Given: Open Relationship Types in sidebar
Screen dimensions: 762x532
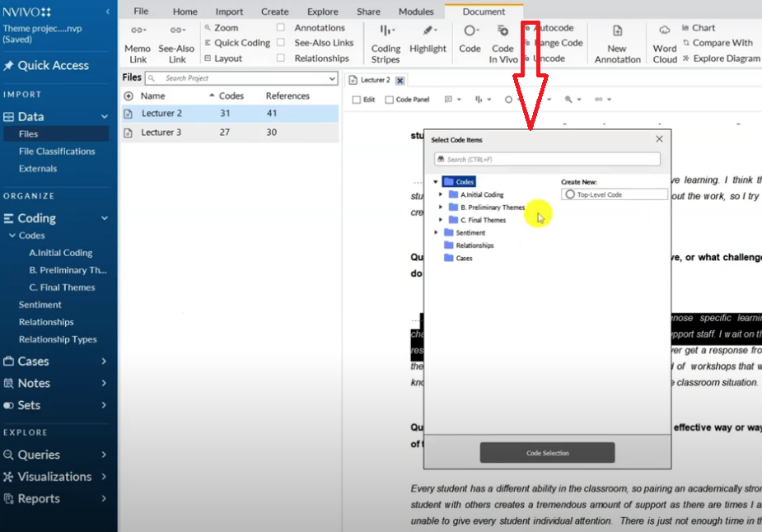Looking at the screenshot, I should (58, 339).
